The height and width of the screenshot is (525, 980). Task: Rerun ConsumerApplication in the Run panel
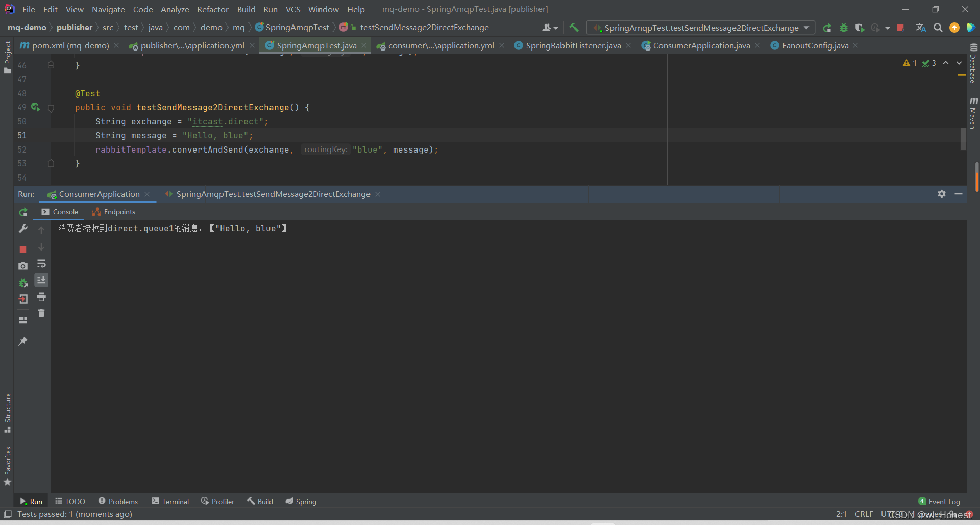[23, 212]
